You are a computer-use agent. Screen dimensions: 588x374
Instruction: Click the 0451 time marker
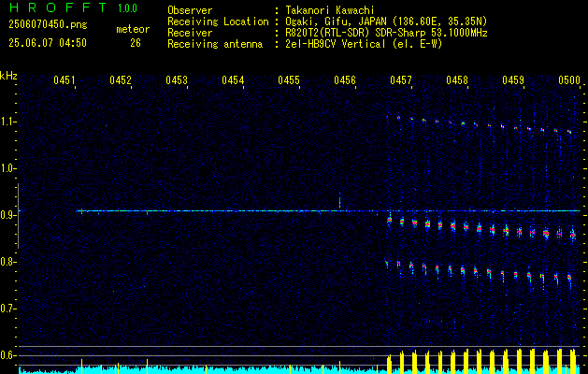point(65,80)
